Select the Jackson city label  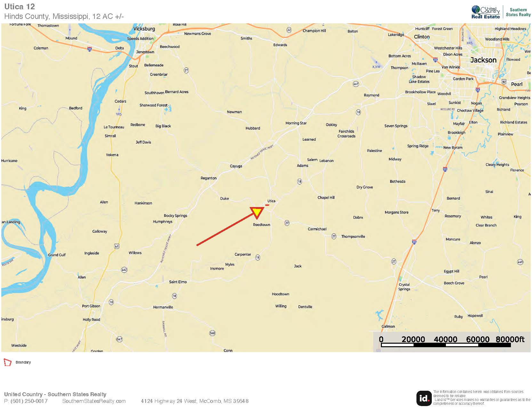click(483, 60)
